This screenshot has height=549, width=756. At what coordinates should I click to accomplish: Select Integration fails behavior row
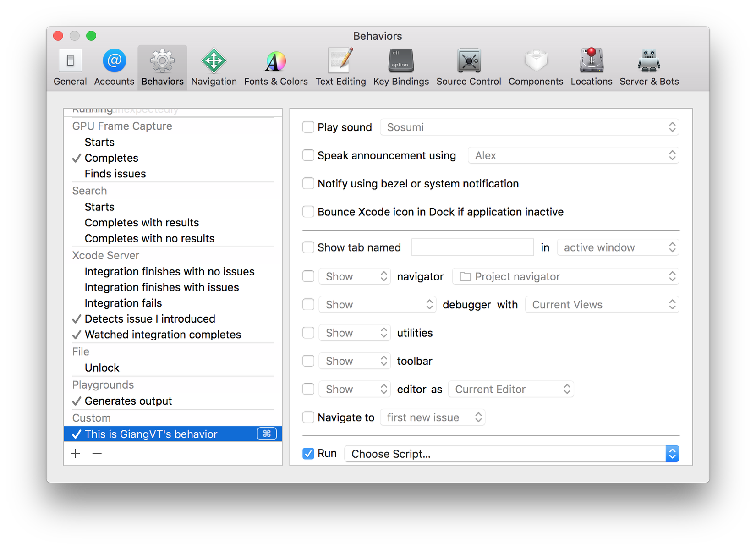pyautogui.click(x=173, y=303)
